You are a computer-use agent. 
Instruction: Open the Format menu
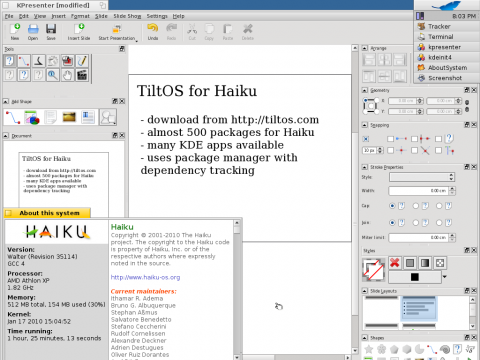coord(80,16)
